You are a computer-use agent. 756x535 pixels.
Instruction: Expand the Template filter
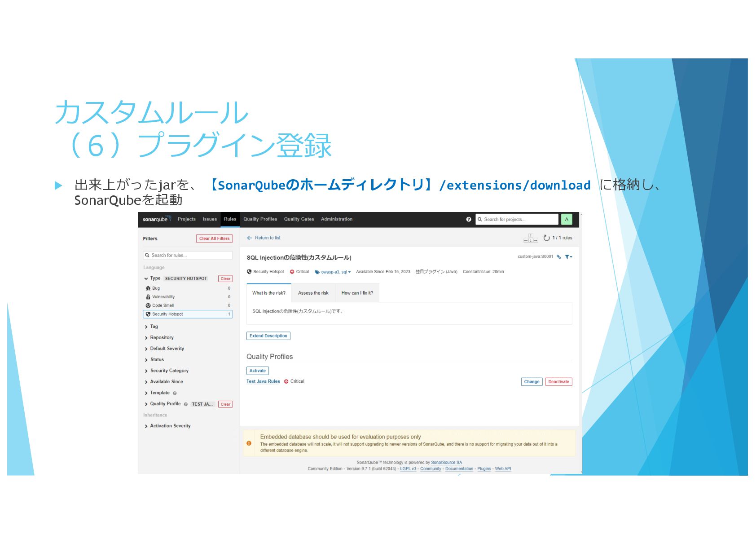(x=157, y=393)
